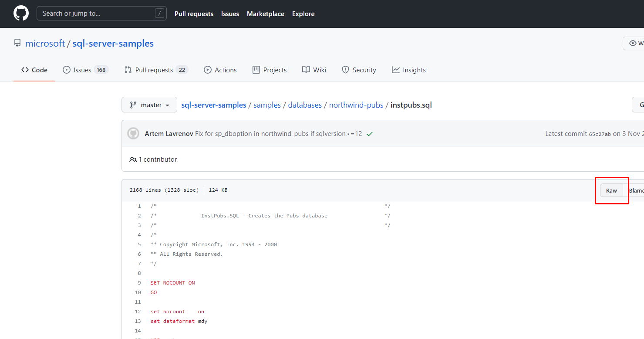Screen dimensions: 644x339
Task: Click the repository book icon beside microsoft
Action: click(x=17, y=43)
